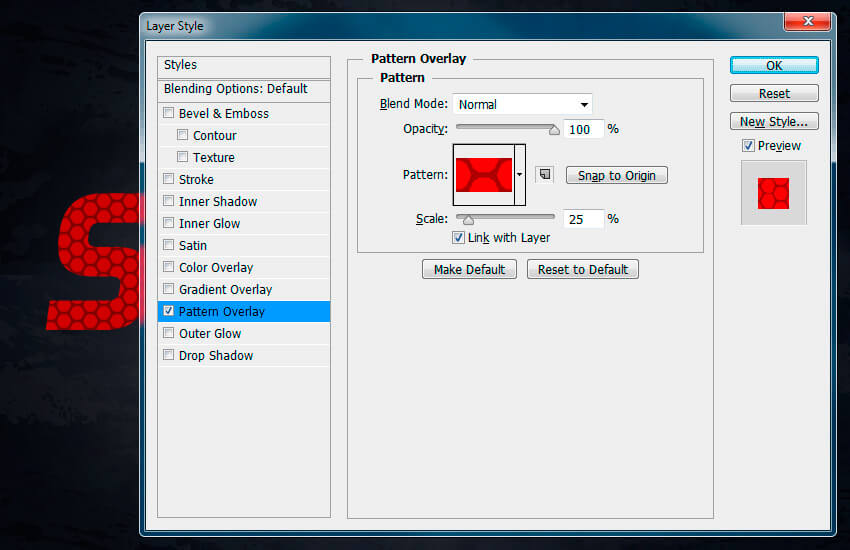Confirm with the OK button
Image resolution: width=850 pixels, height=550 pixels.
click(774, 66)
